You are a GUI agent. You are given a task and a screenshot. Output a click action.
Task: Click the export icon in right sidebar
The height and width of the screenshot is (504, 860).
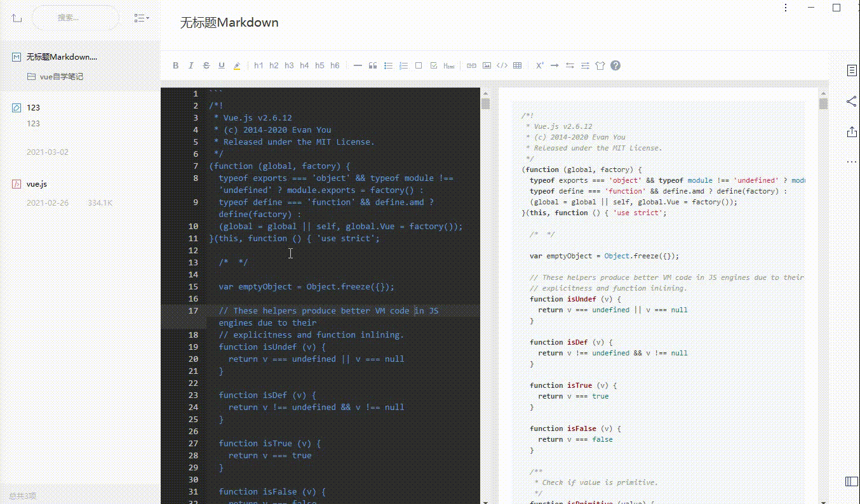pos(852,131)
